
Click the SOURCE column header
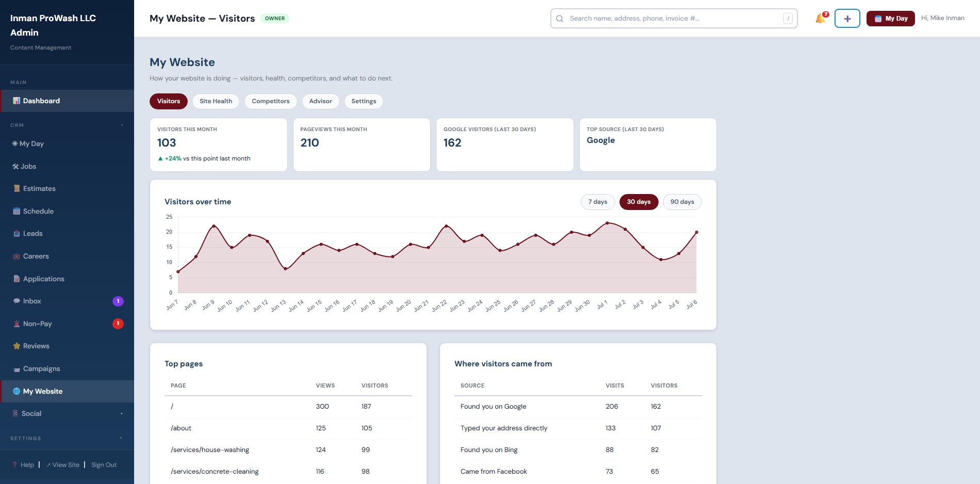click(472, 386)
